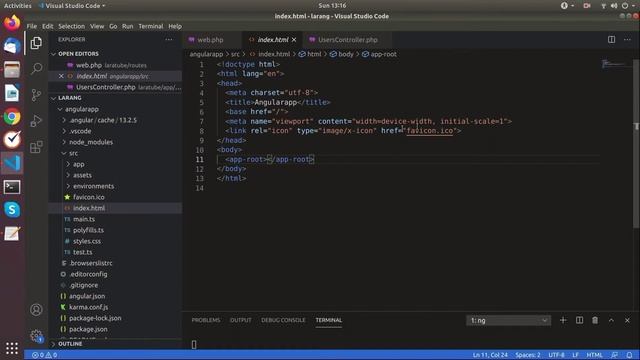
Task: Open the Terminal menu
Action: [x=151, y=26]
